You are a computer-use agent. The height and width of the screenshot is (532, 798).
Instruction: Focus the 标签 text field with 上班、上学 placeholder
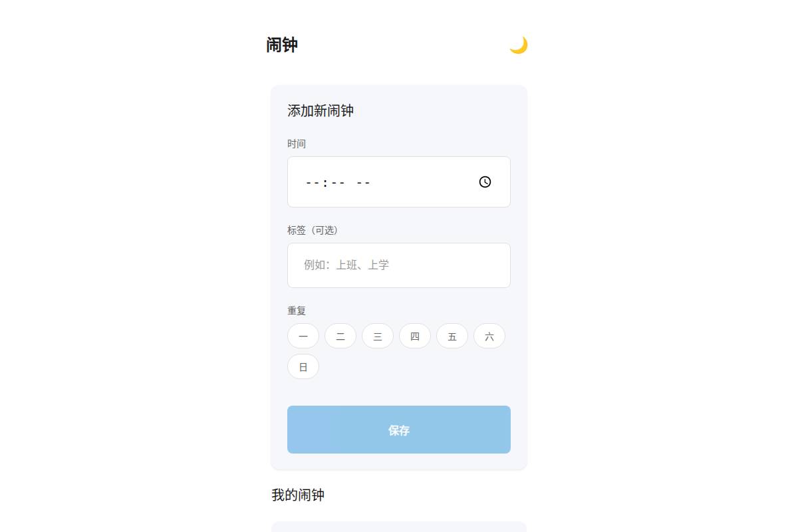coord(399,265)
